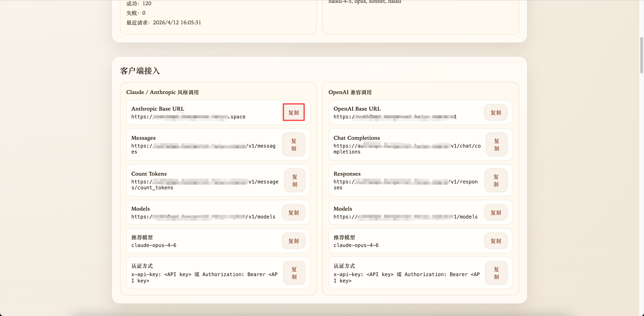The height and width of the screenshot is (316, 644).
Task: Click the Anthropic Base URL text ending .space
Action: click(188, 117)
